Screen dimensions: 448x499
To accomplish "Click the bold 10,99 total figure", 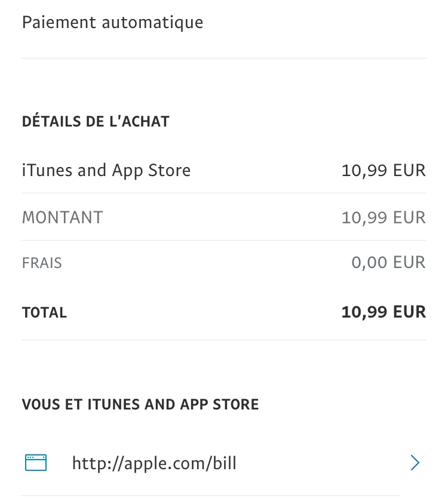I will [364, 312].
